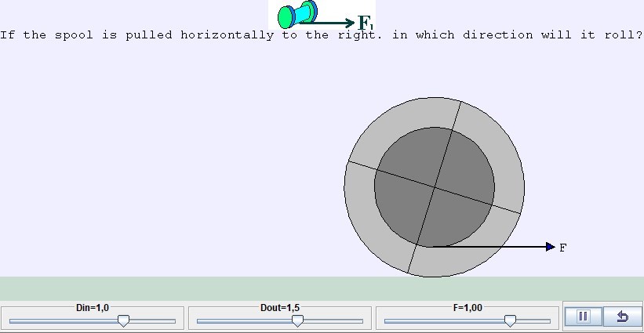Click the arrowhead of the force vector
This screenshot has height=333, width=644.
[x=551, y=247]
